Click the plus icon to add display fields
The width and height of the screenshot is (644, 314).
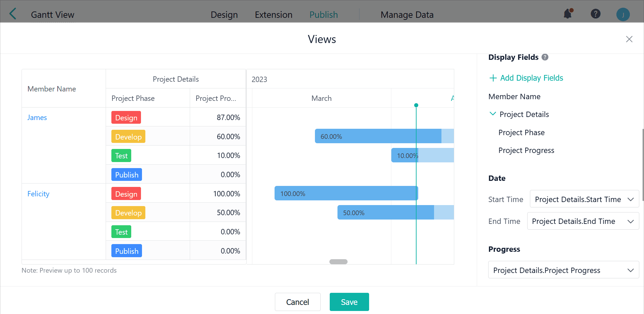(x=493, y=78)
